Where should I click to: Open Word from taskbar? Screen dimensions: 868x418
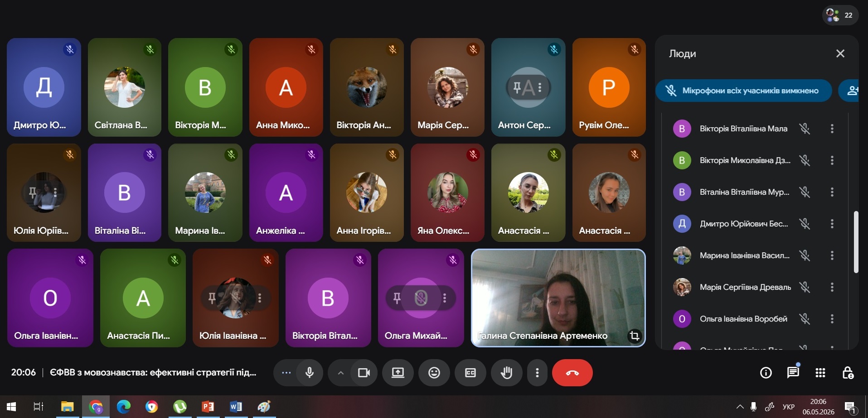pyautogui.click(x=236, y=407)
